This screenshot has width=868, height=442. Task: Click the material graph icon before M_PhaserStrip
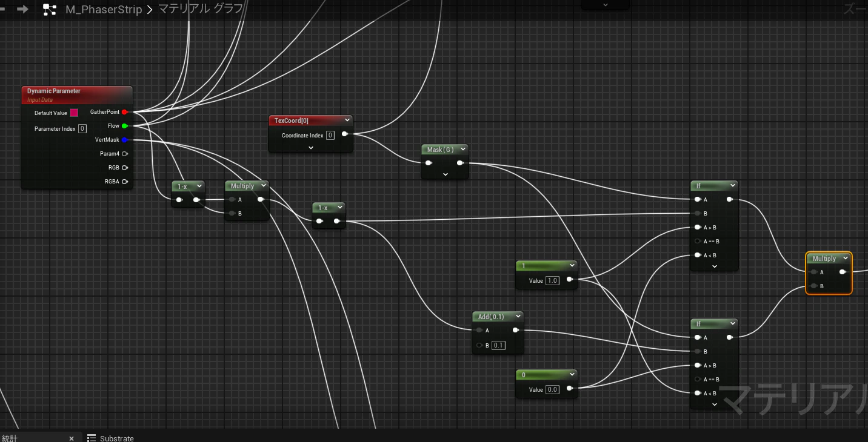pyautogui.click(x=50, y=10)
